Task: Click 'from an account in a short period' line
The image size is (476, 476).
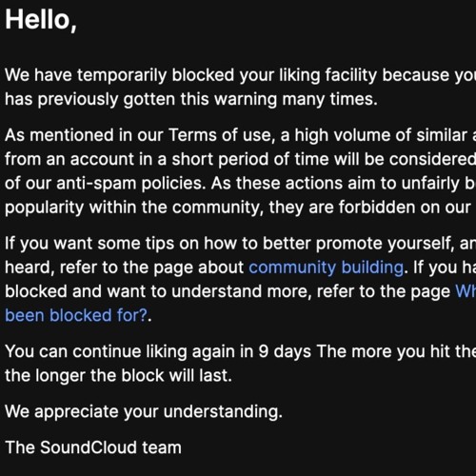Action: click(x=240, y=159)
